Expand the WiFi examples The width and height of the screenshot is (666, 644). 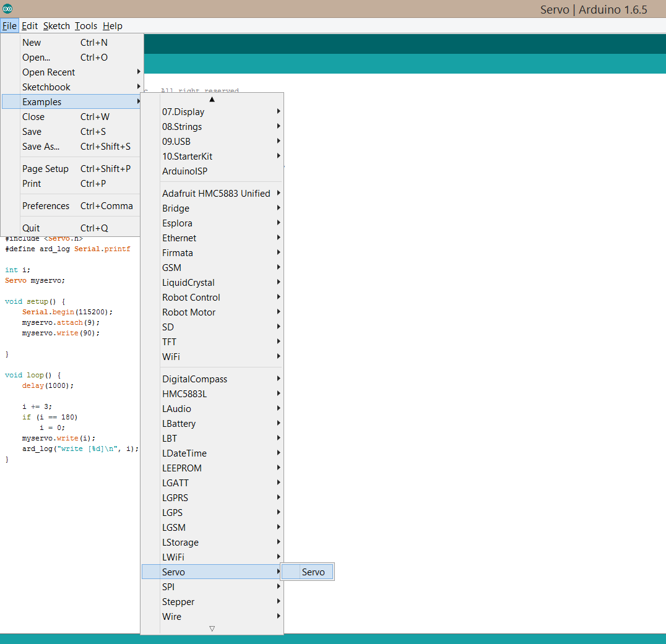tap(212, 357)
